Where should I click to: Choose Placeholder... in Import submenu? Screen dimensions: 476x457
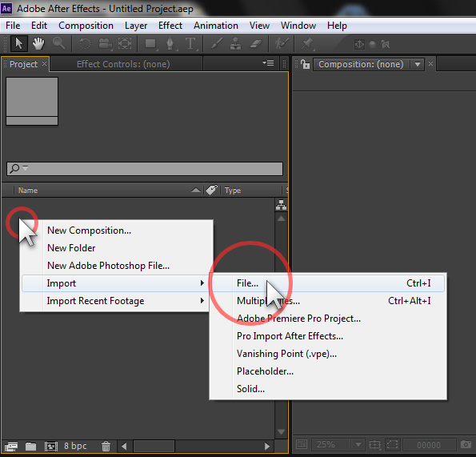[328, 371]
